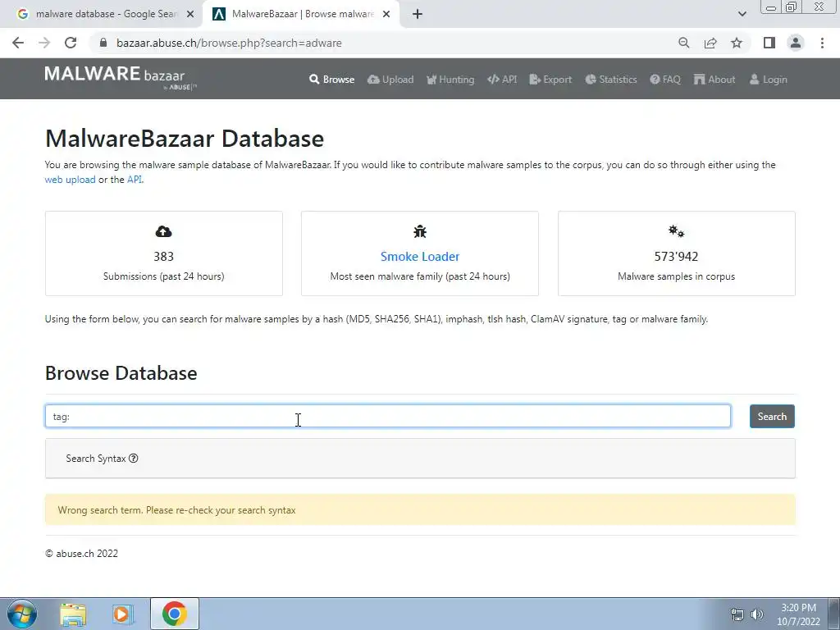The width and height of the screenshot is (840, 630).
Task: Focus the tag: search input field
Action: (388, 416)
